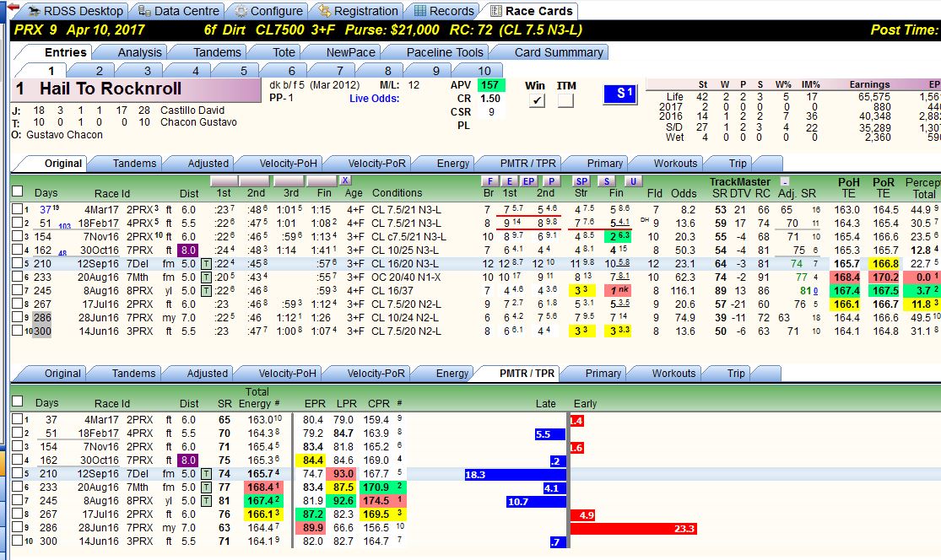Click the blank button above 1st column

pos(224,180)
